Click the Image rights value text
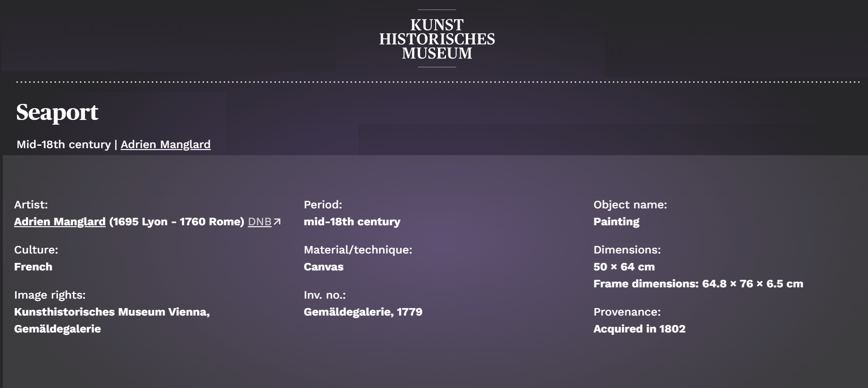This screenshot has width=868, height=388. (112, 312)
